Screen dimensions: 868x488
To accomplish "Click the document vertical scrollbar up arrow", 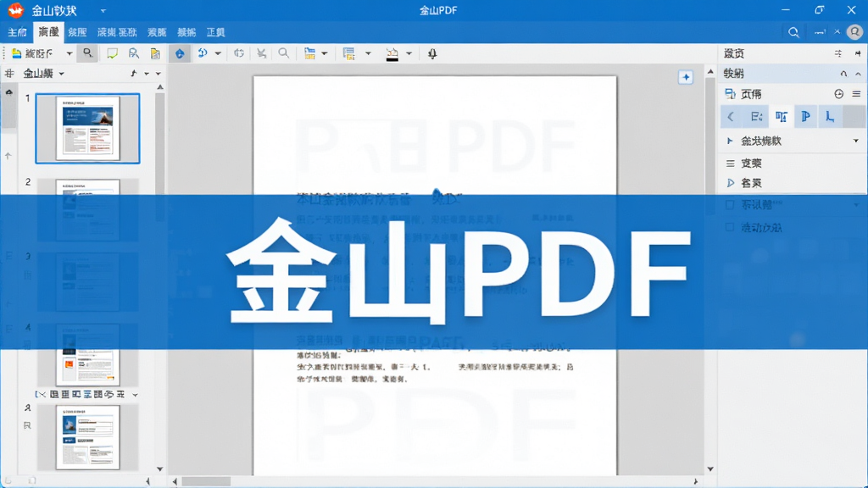I will tap(711, 72).
